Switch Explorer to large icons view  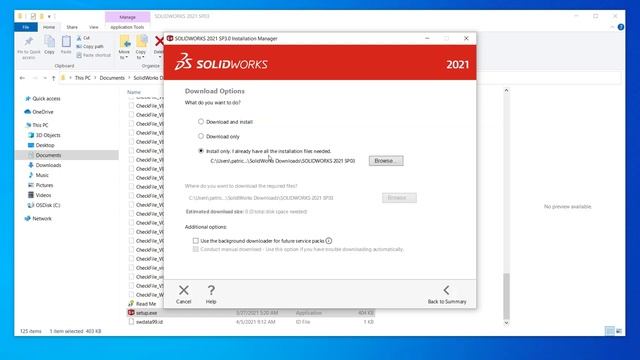(x=619, y=331)
